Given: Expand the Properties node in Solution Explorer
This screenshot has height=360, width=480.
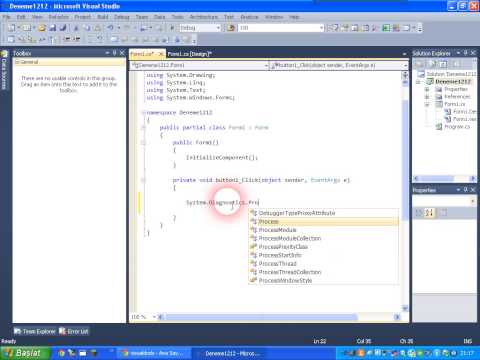Looking at the screenshot, I should tap(427, 89).
